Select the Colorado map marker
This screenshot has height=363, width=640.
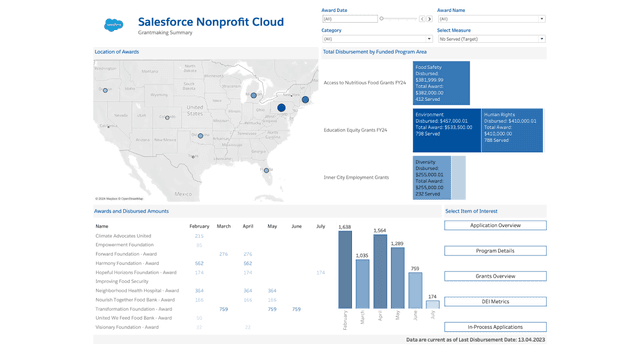[x=167, y=118]
